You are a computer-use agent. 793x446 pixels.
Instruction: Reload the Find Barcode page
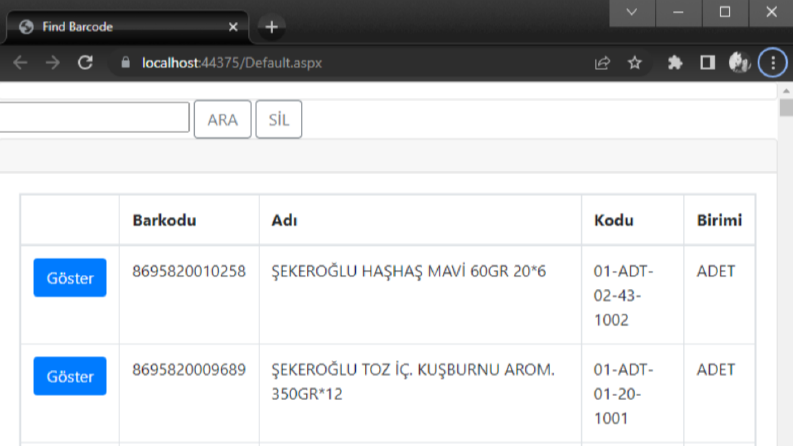click(x=85, y=63)
